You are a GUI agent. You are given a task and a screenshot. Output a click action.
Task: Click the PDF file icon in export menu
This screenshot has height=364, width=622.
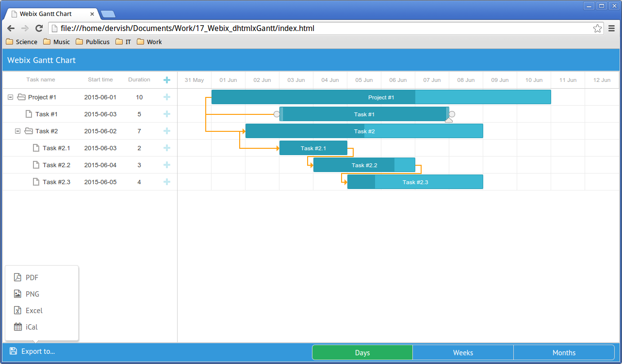pos(17,277)
